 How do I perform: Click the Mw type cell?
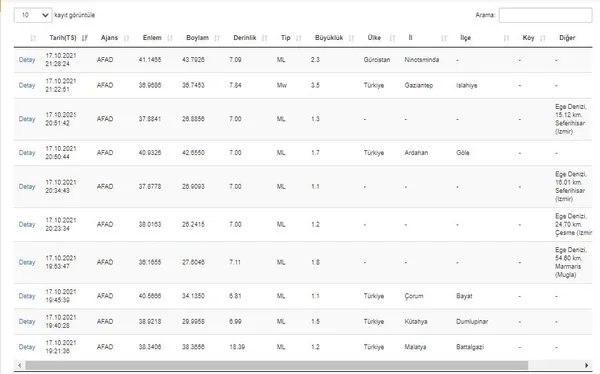point(282,85)
